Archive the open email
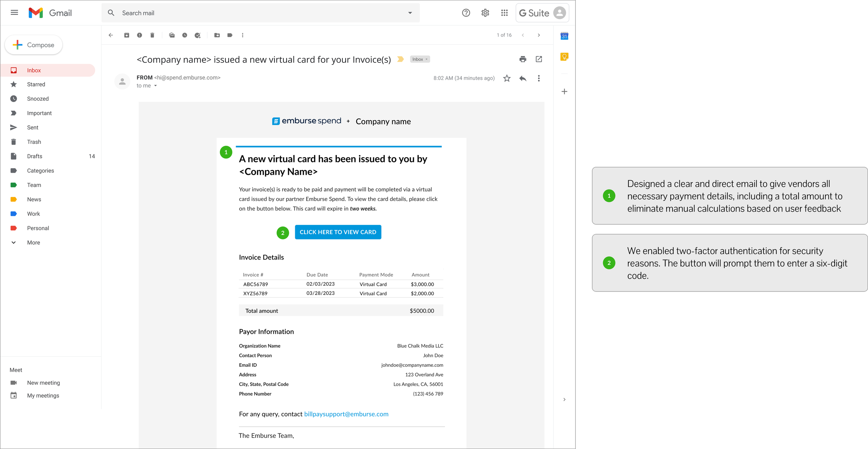 [x=127, y=35]
